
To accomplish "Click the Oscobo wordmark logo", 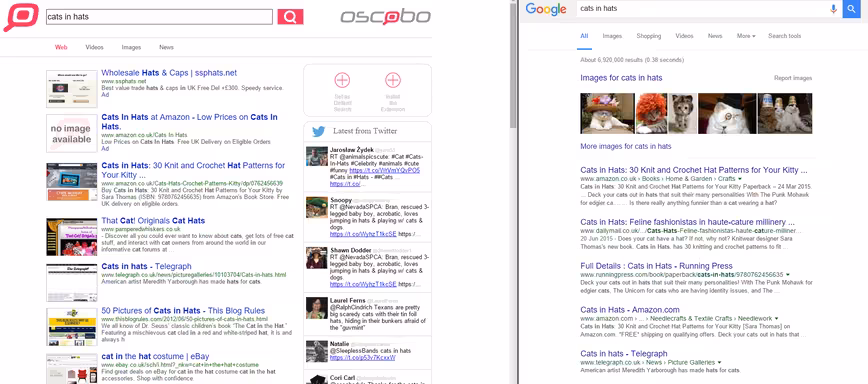I will (x=385, y=17).
